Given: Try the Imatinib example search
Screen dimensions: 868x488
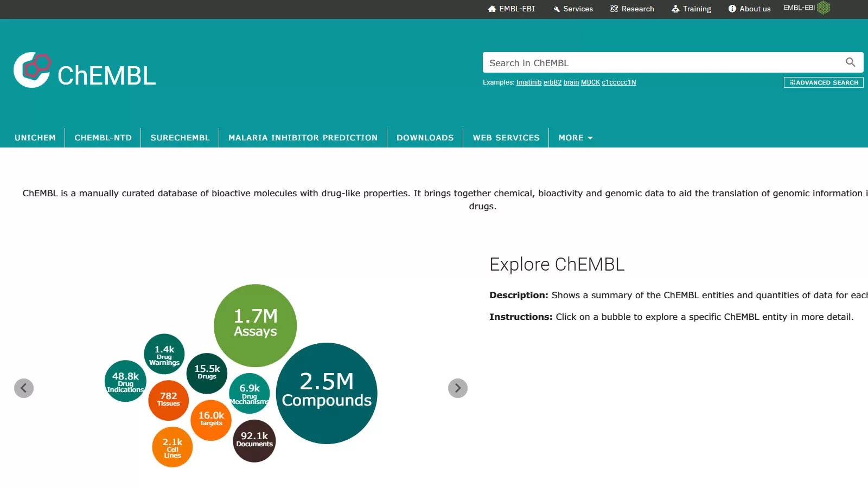Looking at the screenshot, I should 529,82.
